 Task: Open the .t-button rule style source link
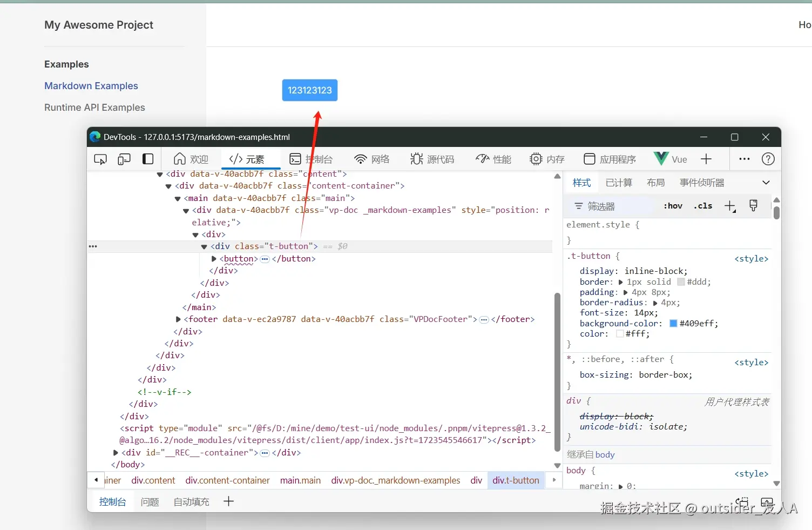(751, 259)
